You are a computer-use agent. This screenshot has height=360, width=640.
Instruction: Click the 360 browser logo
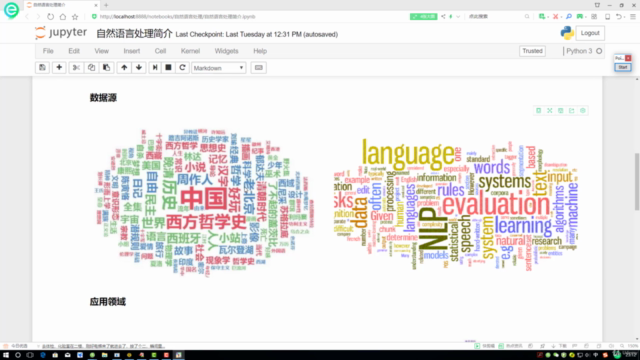[11, 10]
